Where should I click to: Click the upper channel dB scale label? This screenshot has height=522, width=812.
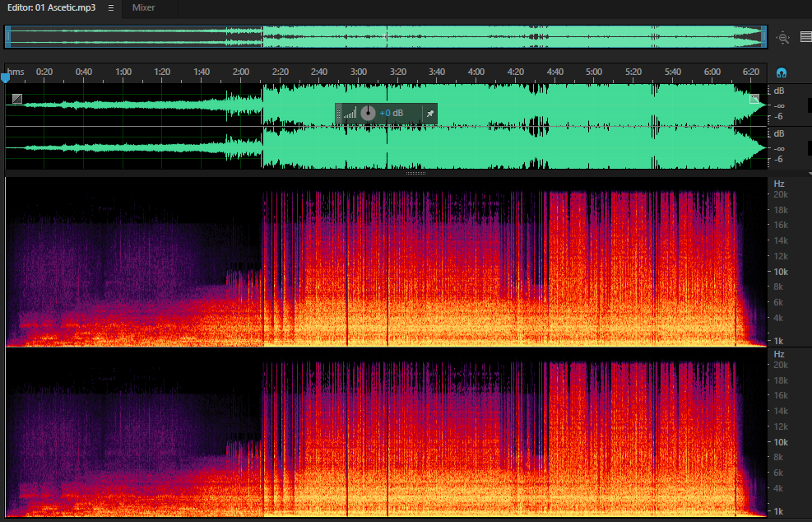pyautogui.click(x=779, y=91)
